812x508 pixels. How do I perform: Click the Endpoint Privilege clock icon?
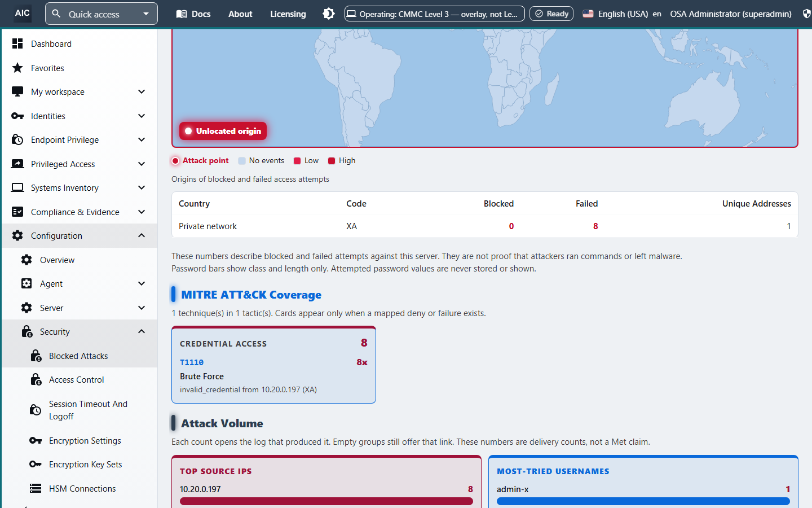click(x=17, y=139)
